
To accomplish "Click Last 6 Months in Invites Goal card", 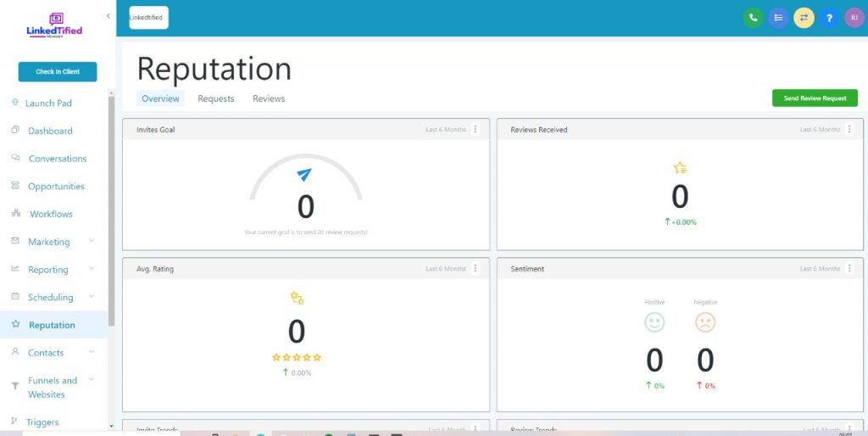I will [x=446, y=130].
